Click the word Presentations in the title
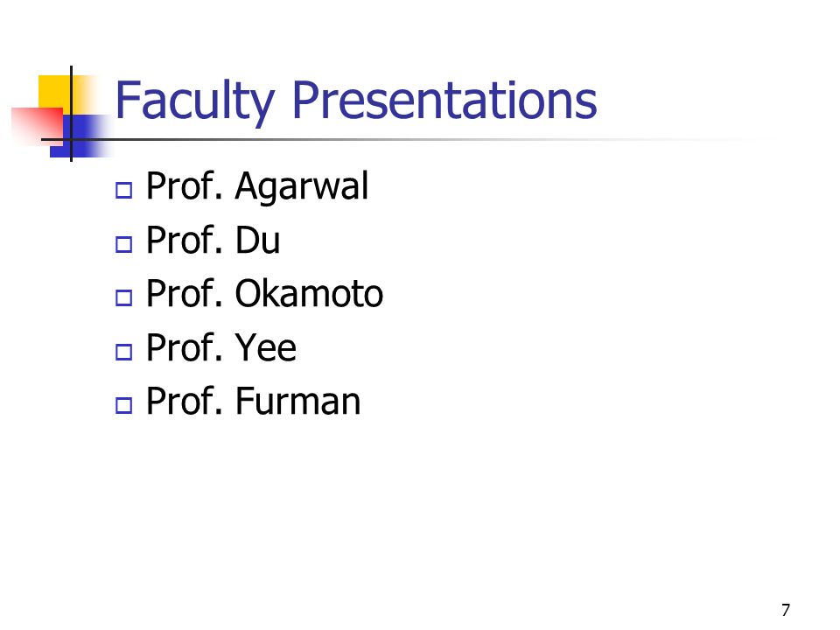 (444, 100)
